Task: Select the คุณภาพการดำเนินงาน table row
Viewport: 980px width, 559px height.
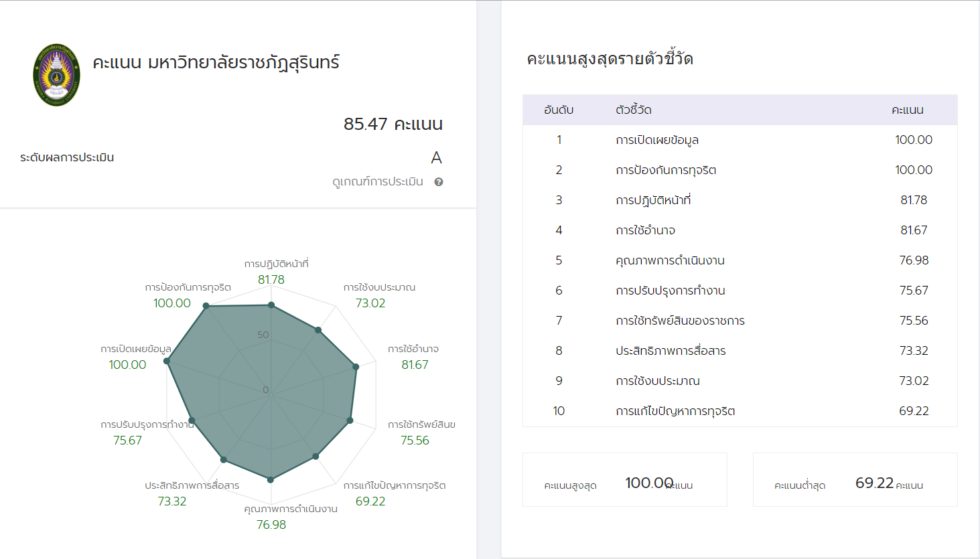Action: (740, 260)
